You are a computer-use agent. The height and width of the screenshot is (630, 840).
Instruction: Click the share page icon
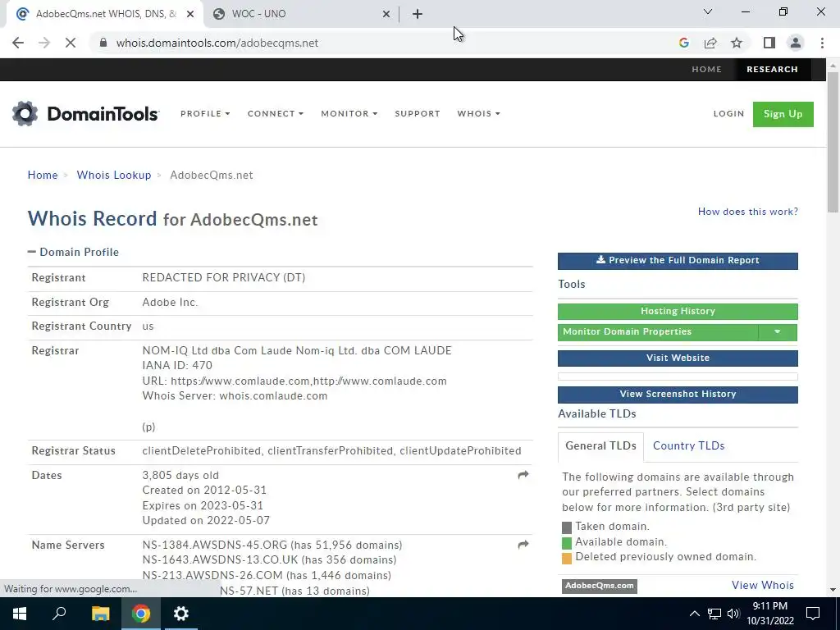[x=710, y=43]
